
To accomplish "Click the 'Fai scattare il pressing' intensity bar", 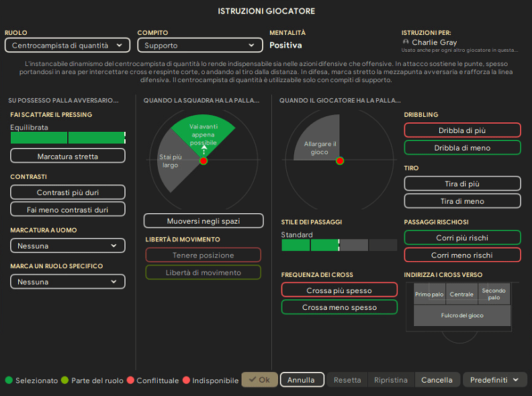I will 68,138.
